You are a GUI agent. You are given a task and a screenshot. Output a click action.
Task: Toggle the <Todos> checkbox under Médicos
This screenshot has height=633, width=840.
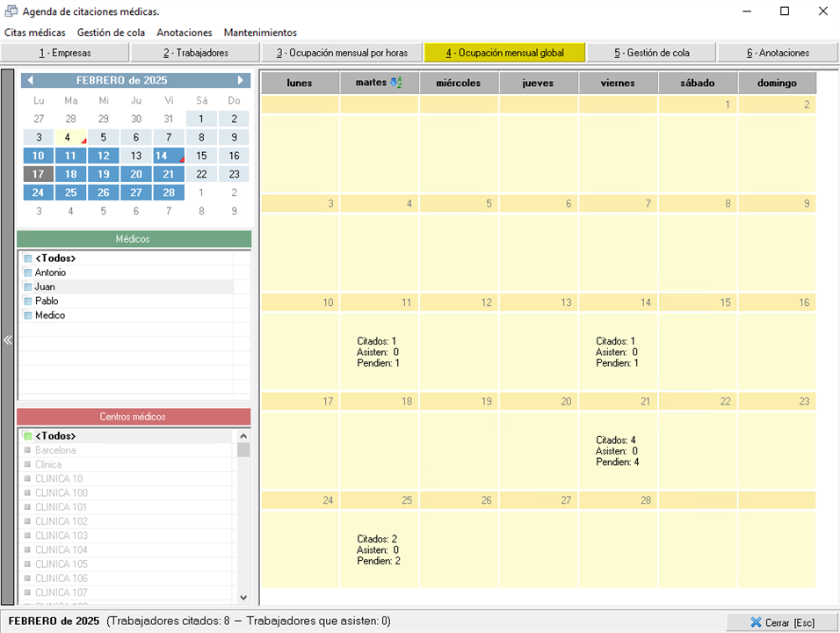point(28,258)
